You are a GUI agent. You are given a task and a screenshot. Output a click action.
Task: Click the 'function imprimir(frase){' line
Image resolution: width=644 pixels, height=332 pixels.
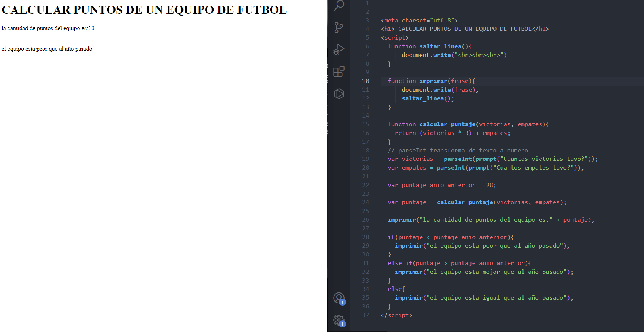[x=431, y=81]
